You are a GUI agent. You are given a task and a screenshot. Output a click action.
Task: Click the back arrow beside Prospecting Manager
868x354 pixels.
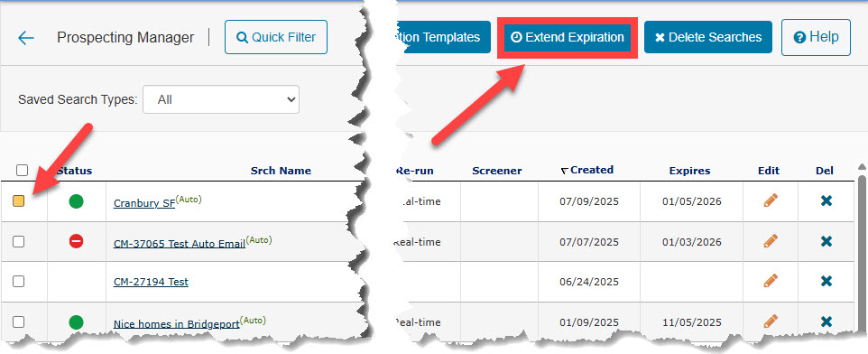point(26,38)
